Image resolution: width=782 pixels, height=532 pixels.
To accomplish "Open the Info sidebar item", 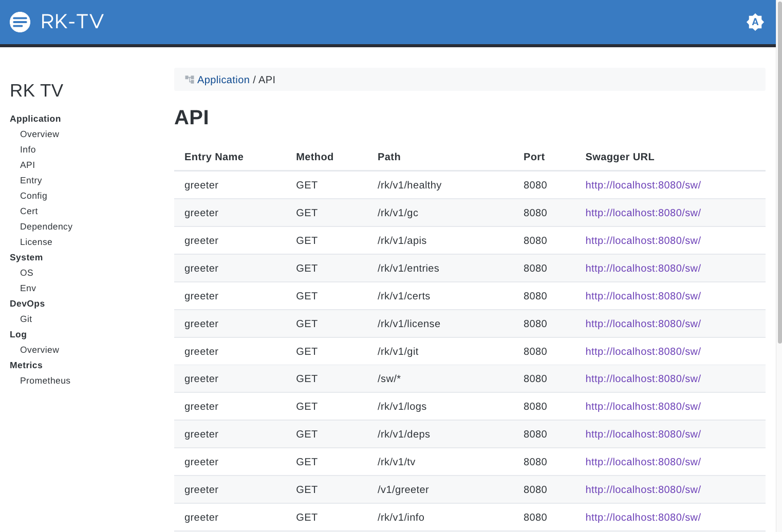I will (28, 149).
